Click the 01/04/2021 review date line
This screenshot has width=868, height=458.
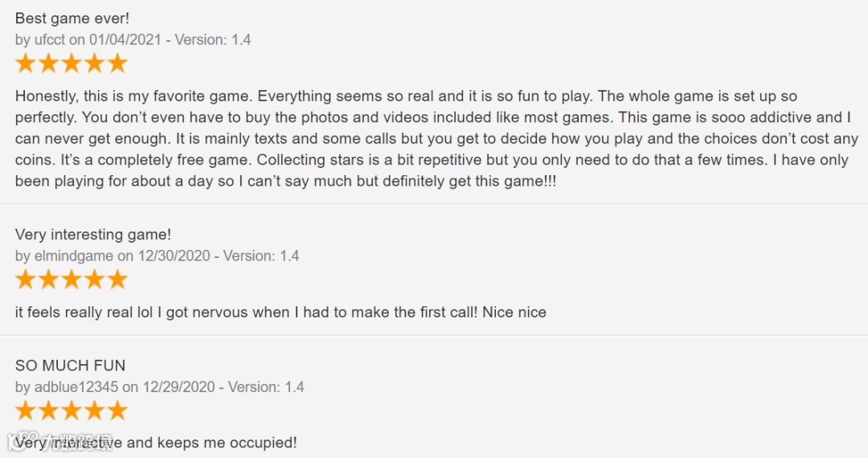[133, 40]
